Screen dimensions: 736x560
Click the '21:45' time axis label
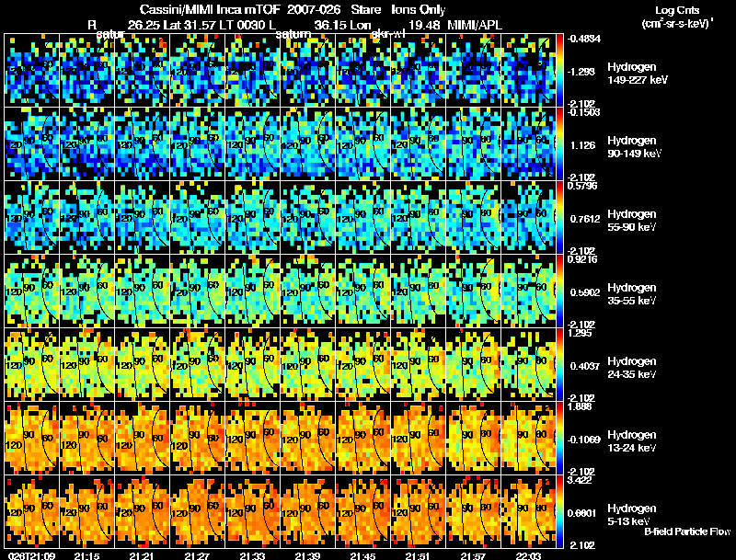363,556
